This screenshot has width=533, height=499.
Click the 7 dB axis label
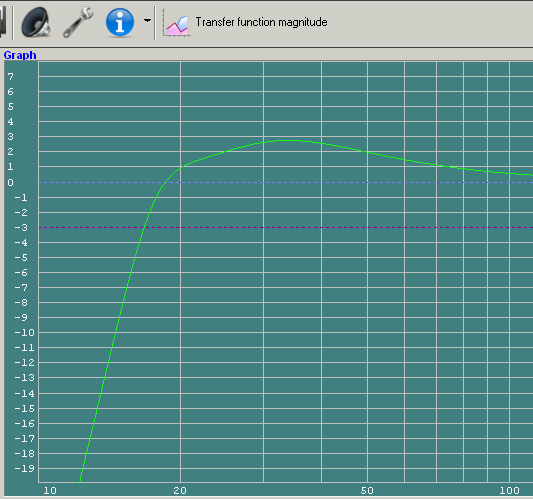pos(11,77)
